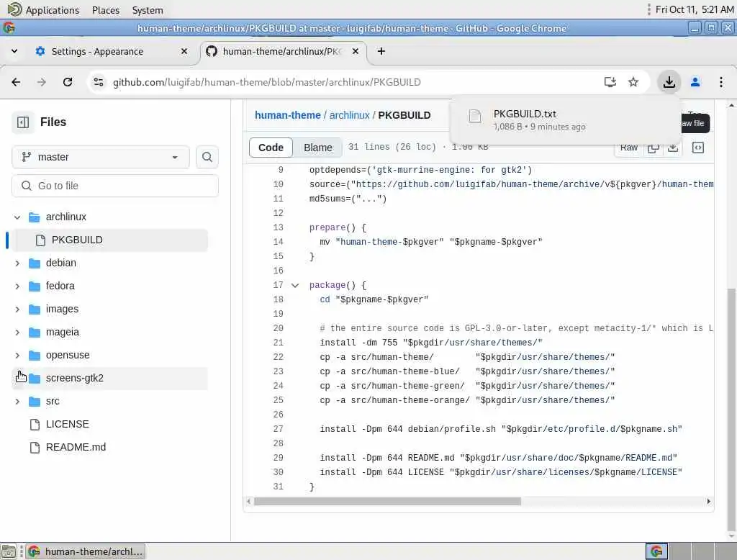Click the human-theme breadcrumb link
Viewport: 737px width, 560px height.
point(287,115)
